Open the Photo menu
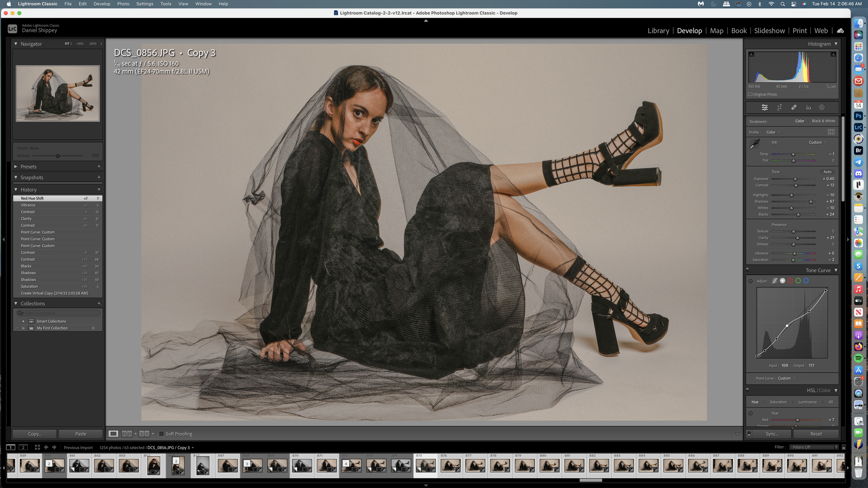868x488 pixels. click(x=123, y=4)
